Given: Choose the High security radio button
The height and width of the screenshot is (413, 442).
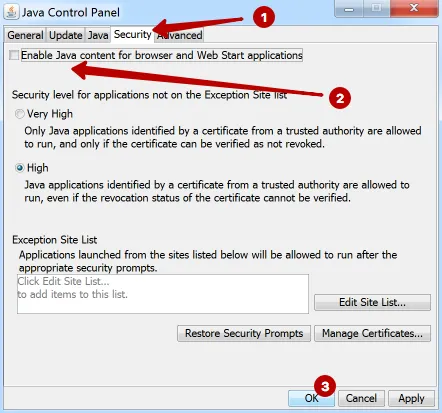Looking at the screenshot, I should coord(20,168).
